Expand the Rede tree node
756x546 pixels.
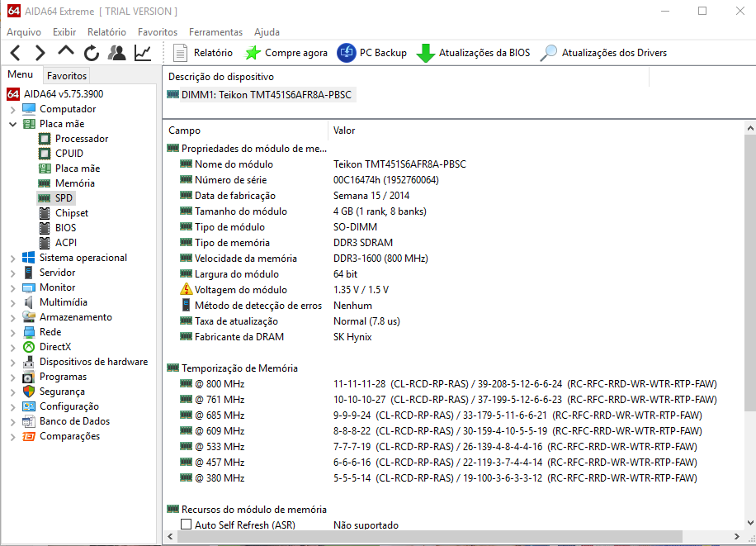(13, 333)
